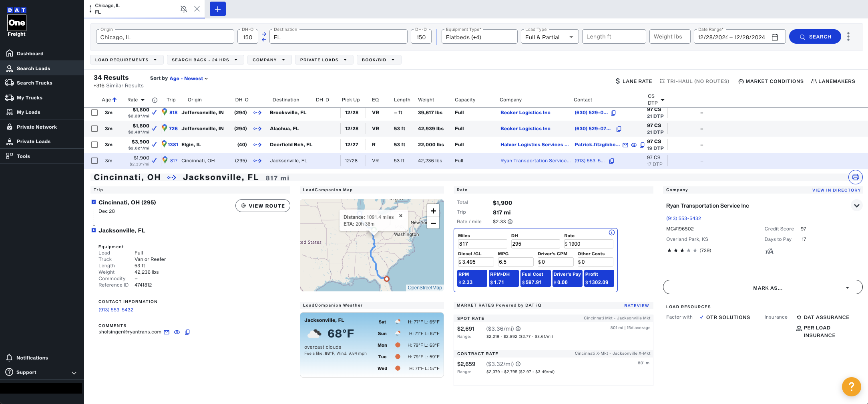The height and width of the screenshot is (404, 868).
Task: Email sholsinger@ryantrans.com with envelope icon
Action: pos(167,332)
